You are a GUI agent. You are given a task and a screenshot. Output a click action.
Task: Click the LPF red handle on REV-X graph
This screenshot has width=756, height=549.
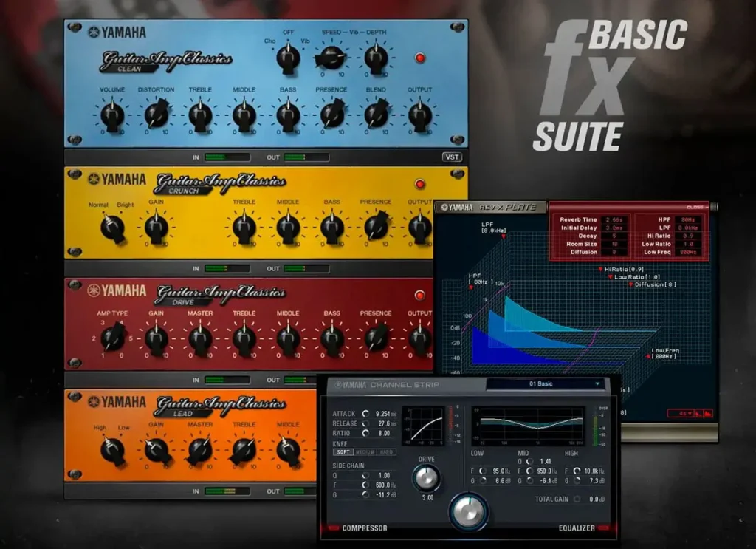tap(504, 236)
